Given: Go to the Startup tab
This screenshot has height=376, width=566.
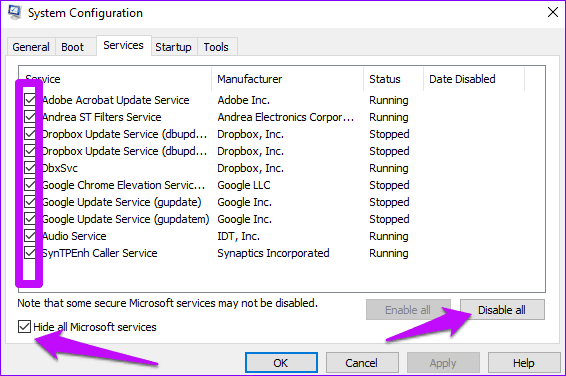Looking at the screenshot, I should (174, 47).
